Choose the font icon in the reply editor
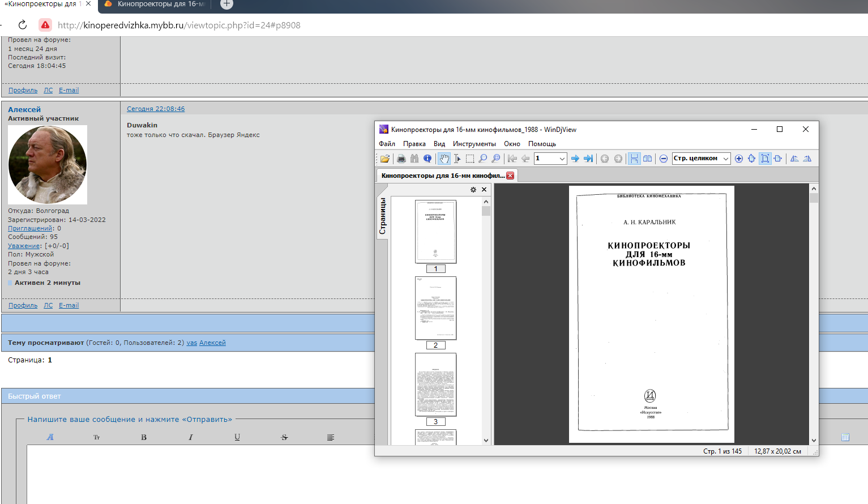Image resolution: width=868 pixels, height=504 pixels. click(x=50, y=437)
